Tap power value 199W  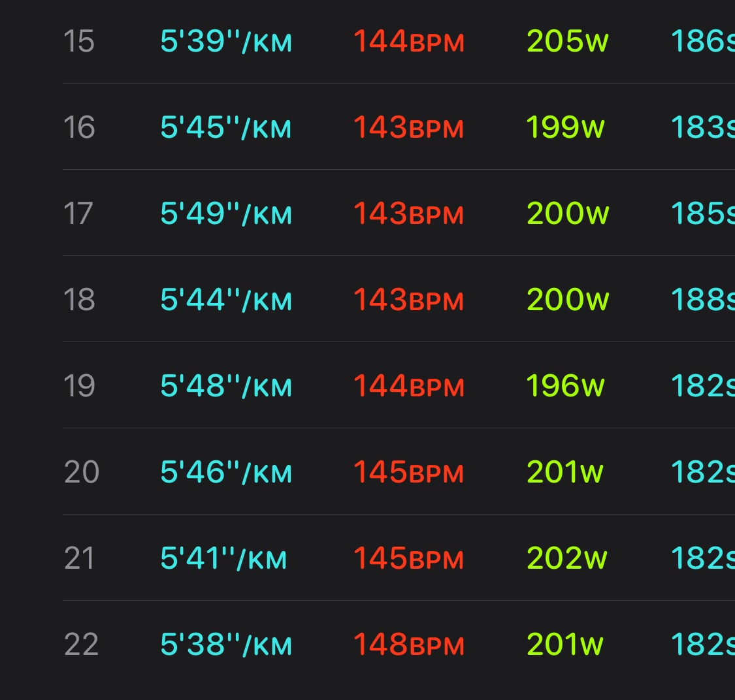pyautogui.click(x=565, y=127)
